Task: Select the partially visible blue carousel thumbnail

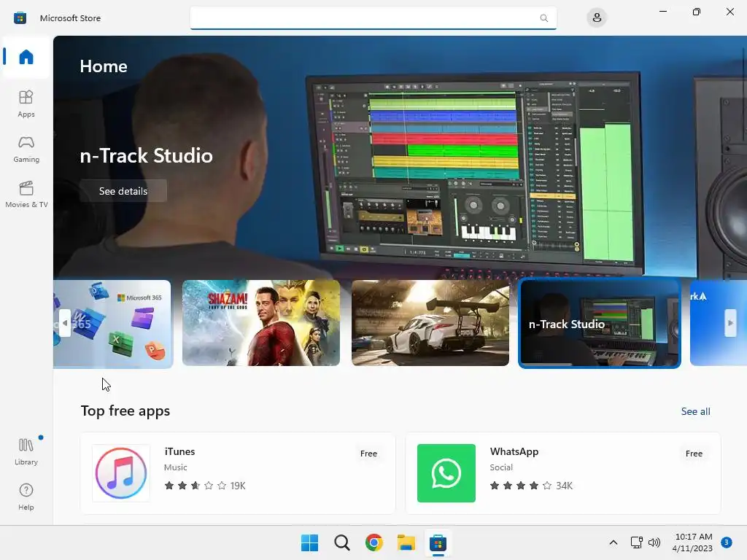Action: (719, 323)
